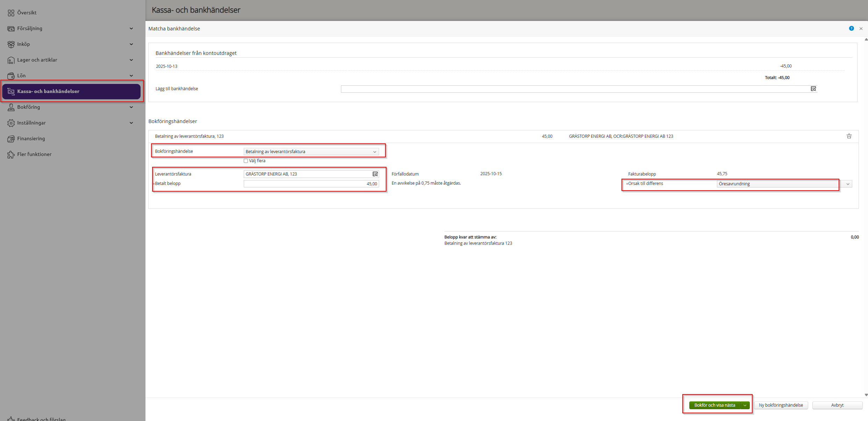This screenshot has height=421, width=868.
Task: Click the blue help question mark icon
Action: [851, 28]
